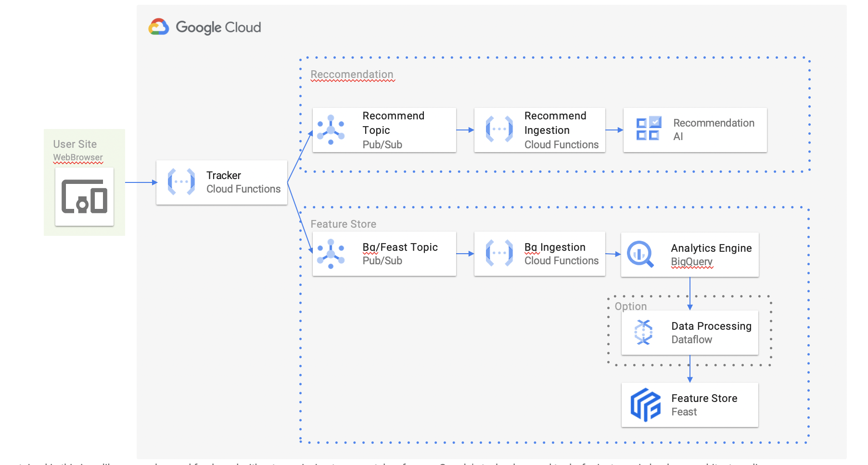Select the Bq Ingestion Cloud Functions icon
868x465 pixels.
coord(499,253)
